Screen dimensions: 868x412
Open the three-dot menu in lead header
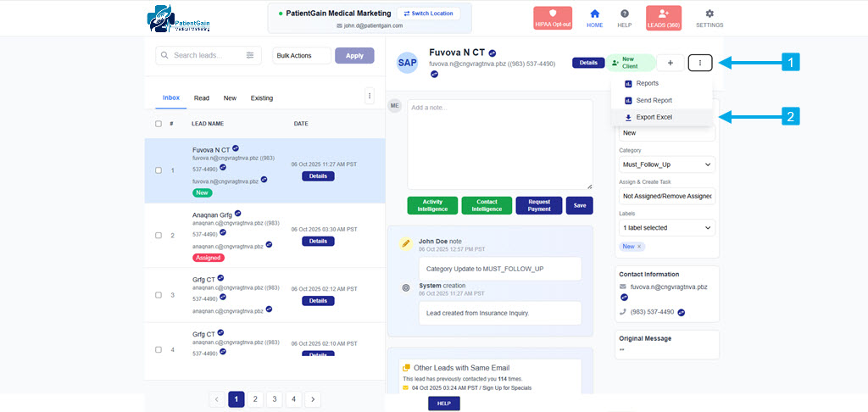tap(699, 63)
